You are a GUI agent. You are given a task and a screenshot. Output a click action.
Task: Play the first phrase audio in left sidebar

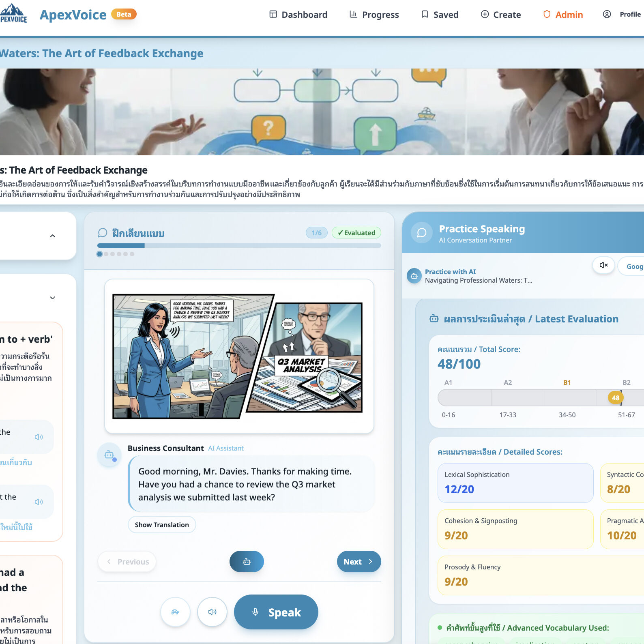pyautogui.click(x=39, y=437)
